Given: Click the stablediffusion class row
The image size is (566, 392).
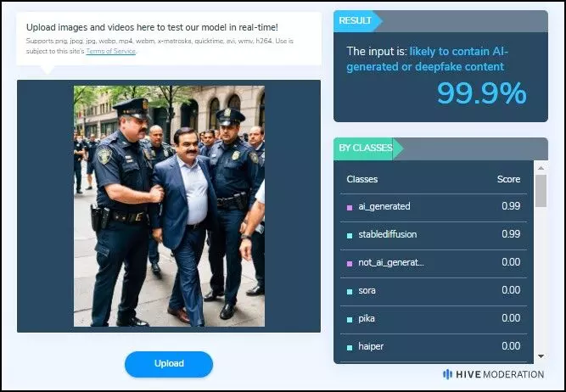Looking at the screenshot, I should point(434,235).
